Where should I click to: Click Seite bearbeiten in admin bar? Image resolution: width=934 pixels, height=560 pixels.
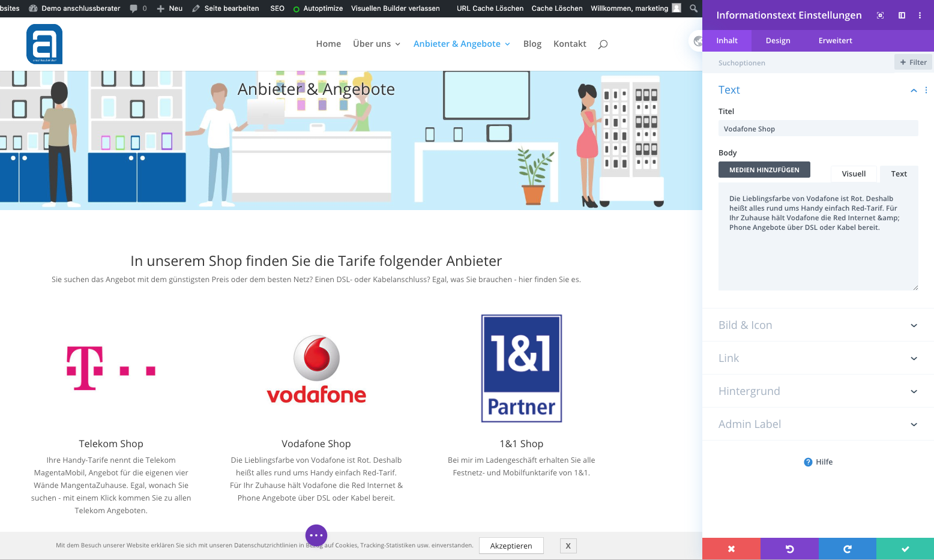coord(226,8)
